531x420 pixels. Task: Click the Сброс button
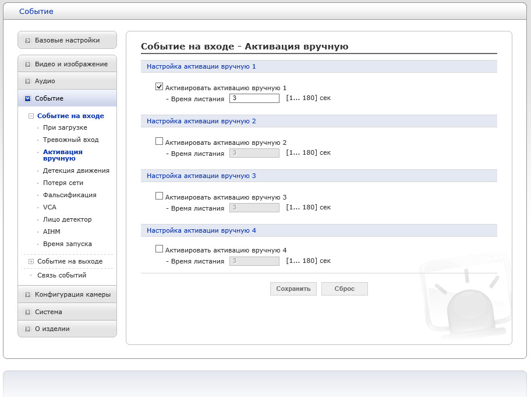(x=344, y=289)
